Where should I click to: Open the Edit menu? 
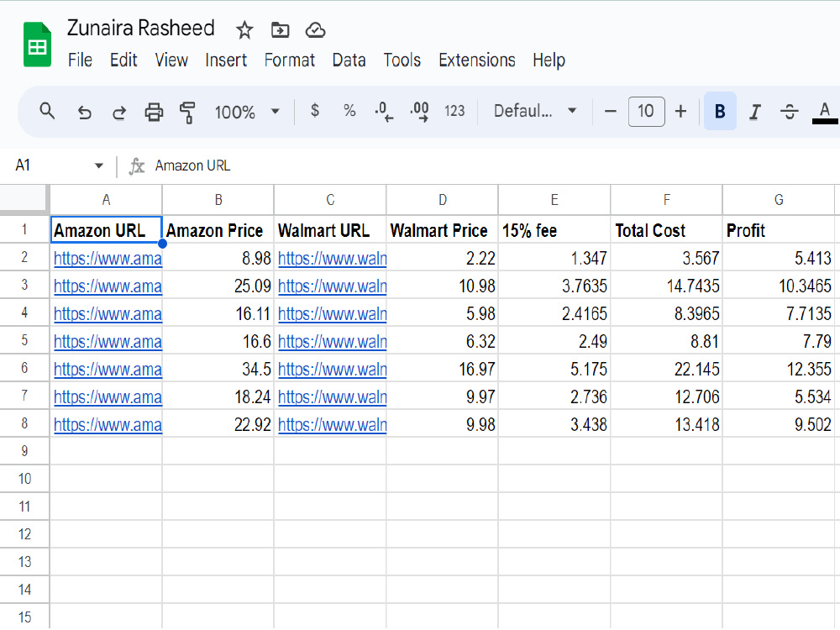123,60
